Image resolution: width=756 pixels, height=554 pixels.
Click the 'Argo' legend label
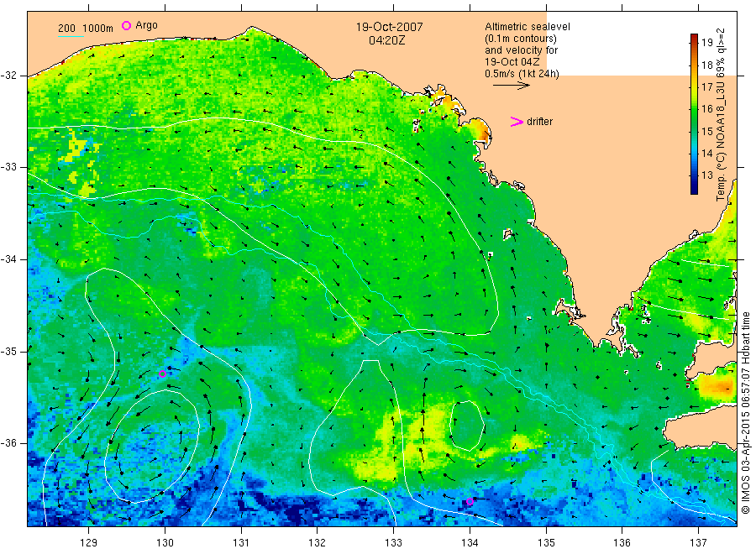tap(146, 25)
